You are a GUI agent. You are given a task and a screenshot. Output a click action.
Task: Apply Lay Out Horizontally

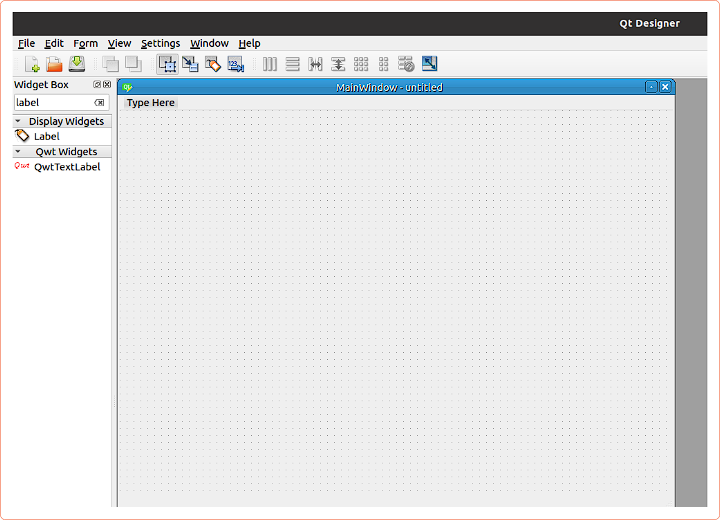coord(270,64)
